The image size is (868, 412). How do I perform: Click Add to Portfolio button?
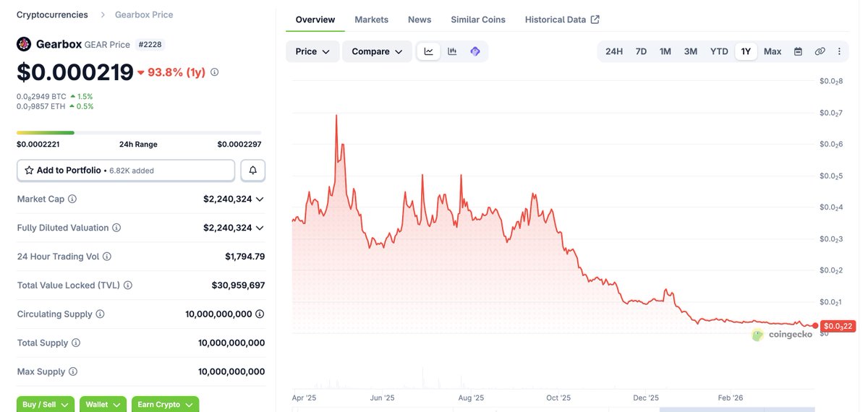click(x=126, y=171)
